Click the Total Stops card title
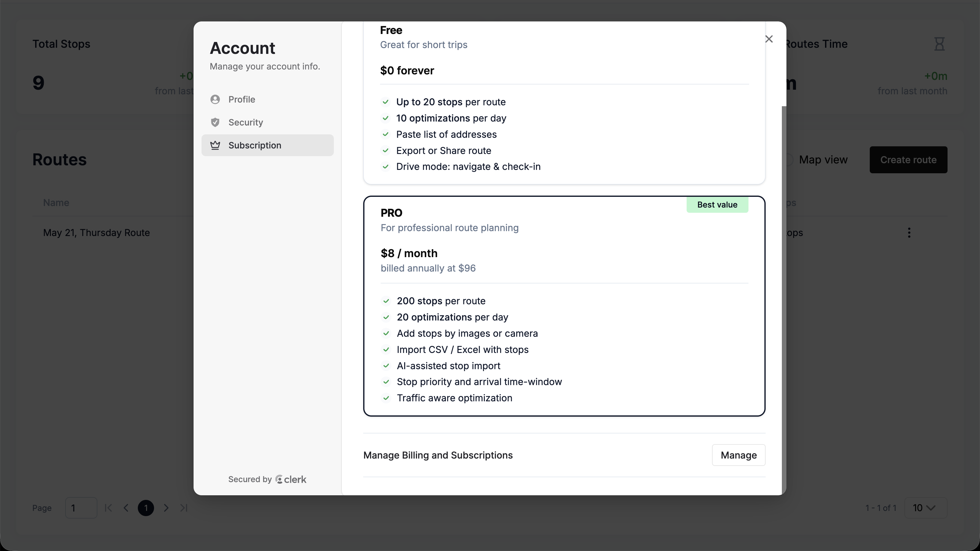Image resolution: width=980 pixels, height=551 pixels. click(x=61, y=44)
